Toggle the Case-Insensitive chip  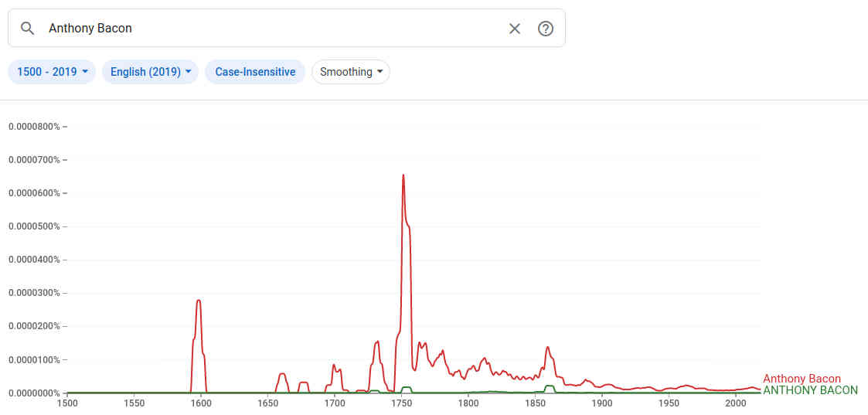tap(255, 72)
